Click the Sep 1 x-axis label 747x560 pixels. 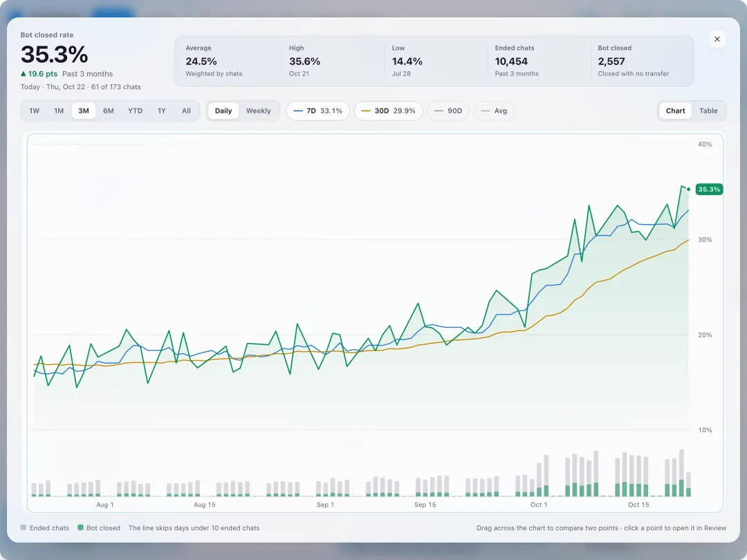(x=325, y=505)
